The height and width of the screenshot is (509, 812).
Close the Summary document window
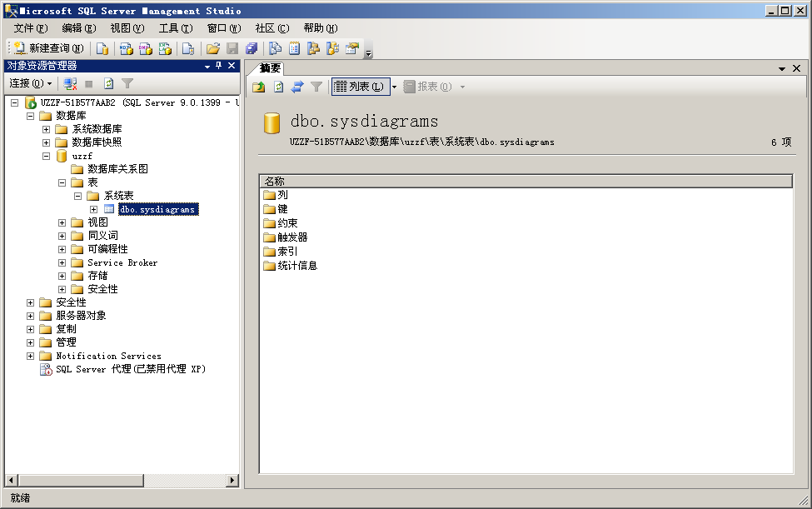pyautogui.click(x=796, y=68)
